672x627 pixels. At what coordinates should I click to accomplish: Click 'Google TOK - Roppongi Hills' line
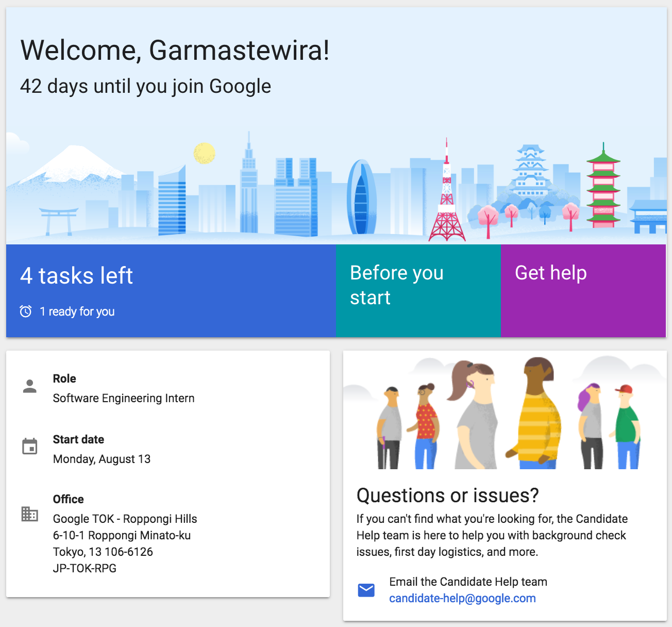125,519
